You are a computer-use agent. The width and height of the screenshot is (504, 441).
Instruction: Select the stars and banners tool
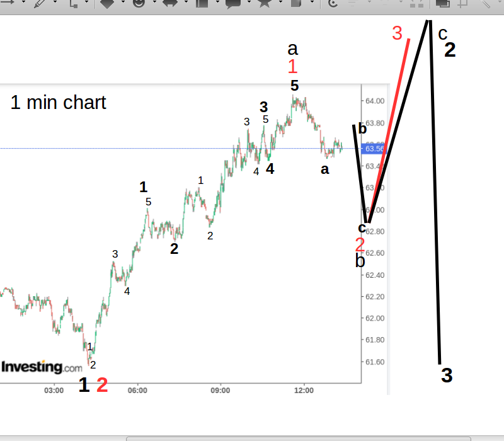click(x=263, y=5)
